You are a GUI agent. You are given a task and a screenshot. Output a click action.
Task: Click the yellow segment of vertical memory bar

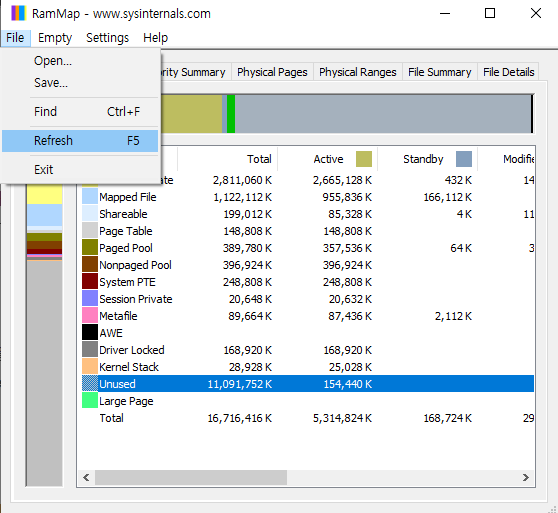(44, 194)
